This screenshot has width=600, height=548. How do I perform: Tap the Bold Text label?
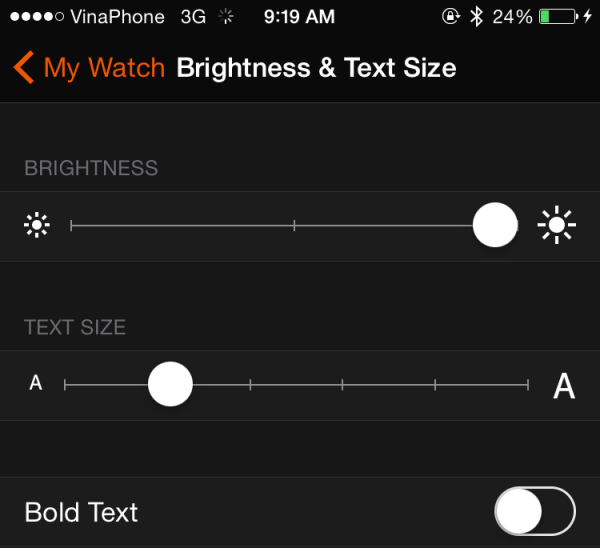[81, 513]
